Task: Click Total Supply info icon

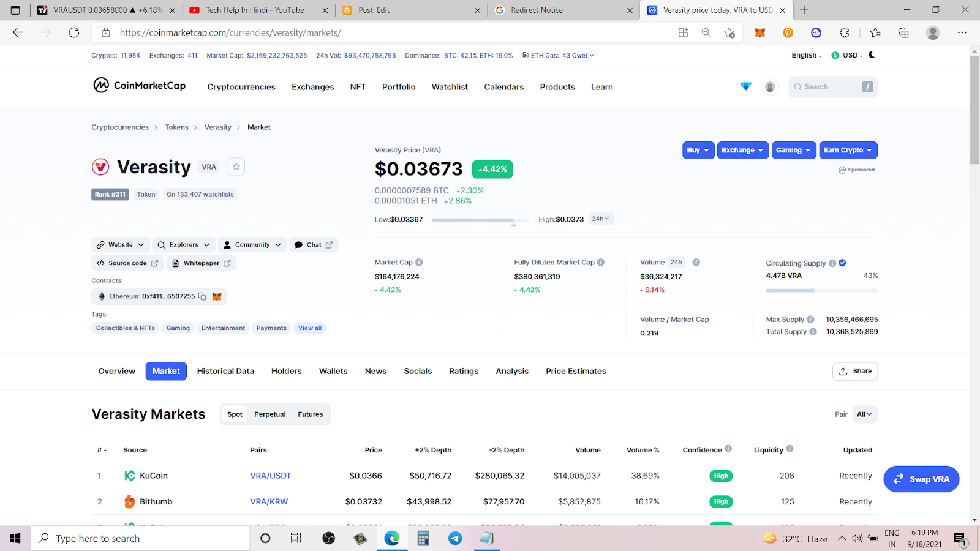Action: click(x=813, y=331)
